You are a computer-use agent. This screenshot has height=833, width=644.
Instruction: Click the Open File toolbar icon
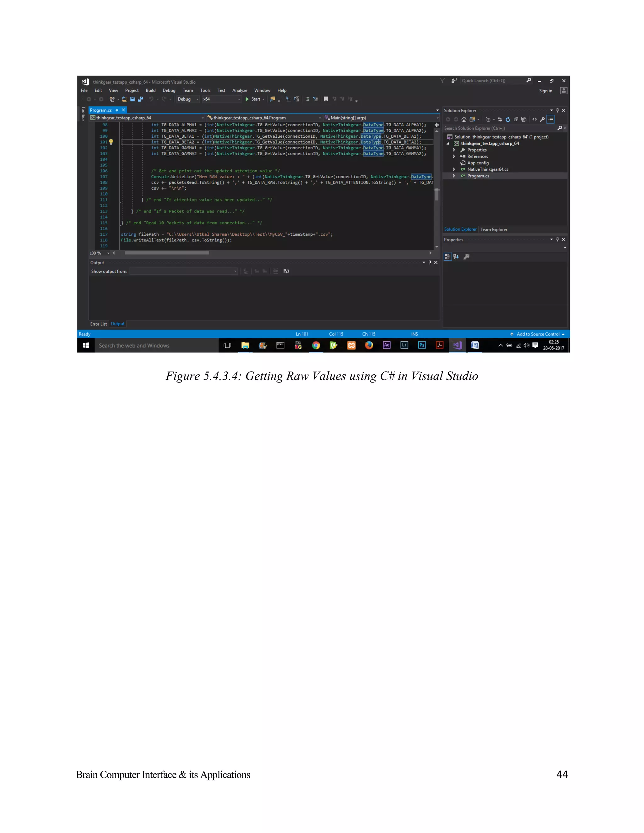coord(125,99)
